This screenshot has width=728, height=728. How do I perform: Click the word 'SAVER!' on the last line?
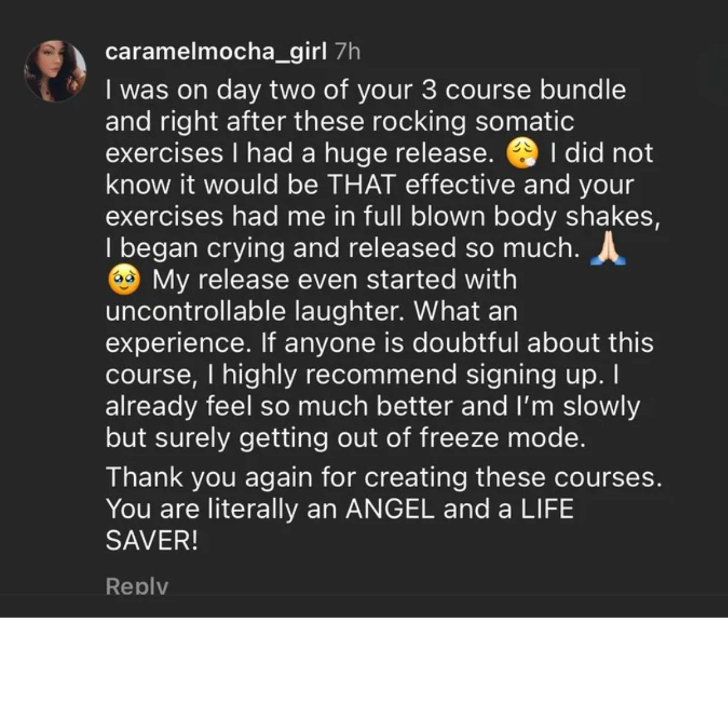(x=152, y=540)
